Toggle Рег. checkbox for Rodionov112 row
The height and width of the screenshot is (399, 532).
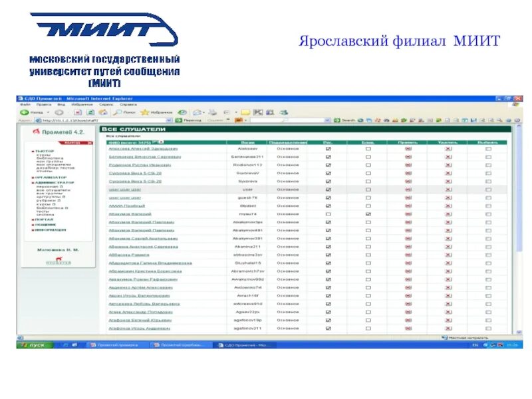328,165
